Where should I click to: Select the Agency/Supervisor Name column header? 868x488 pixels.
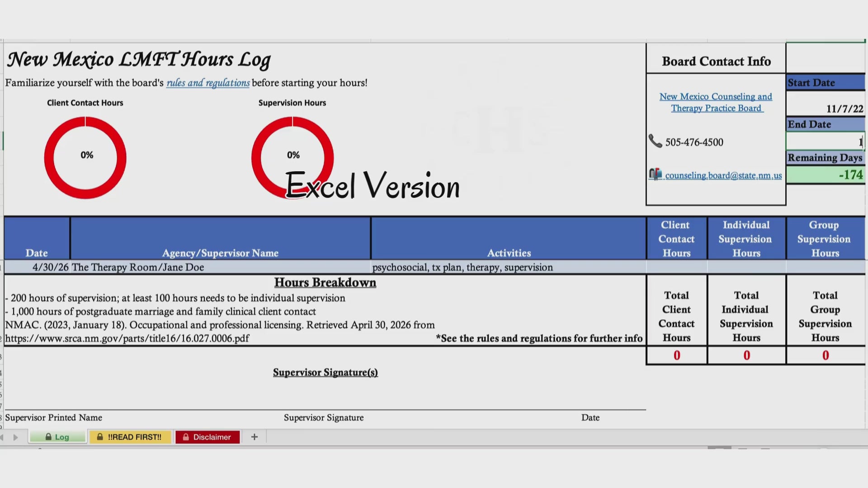[221, 239]
